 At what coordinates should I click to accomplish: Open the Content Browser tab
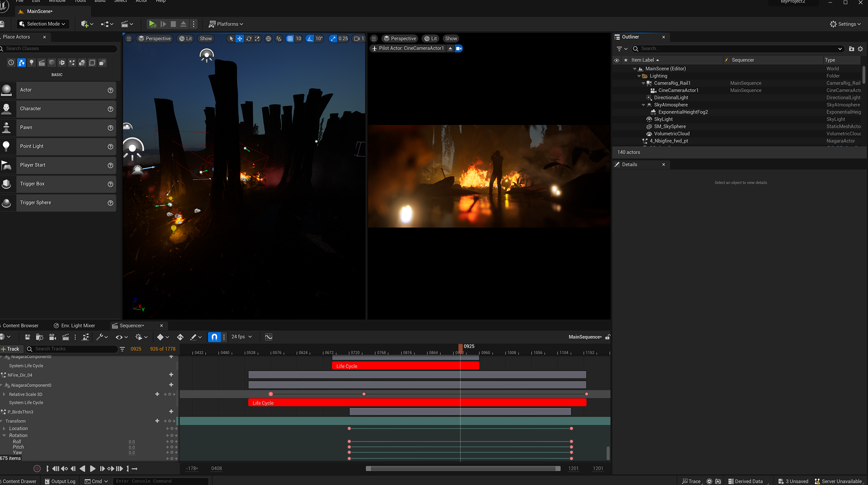(20, 326)
